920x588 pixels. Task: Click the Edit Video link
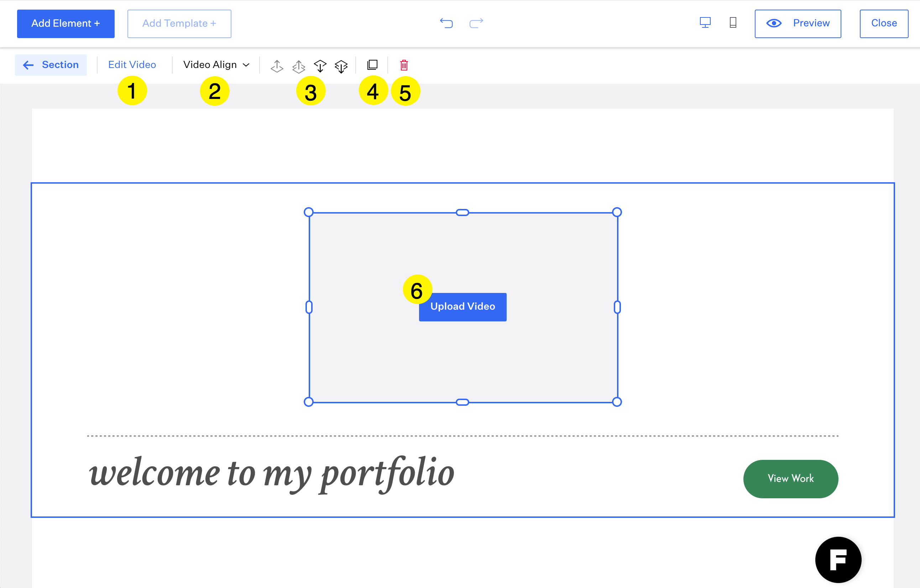[132, 65]
